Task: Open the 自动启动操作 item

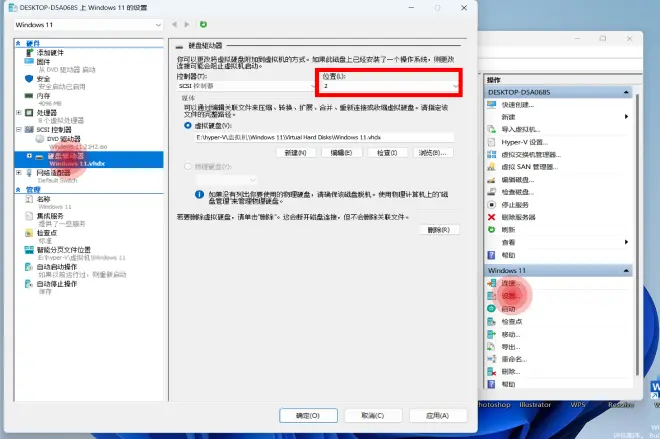Action: (56, 267)
